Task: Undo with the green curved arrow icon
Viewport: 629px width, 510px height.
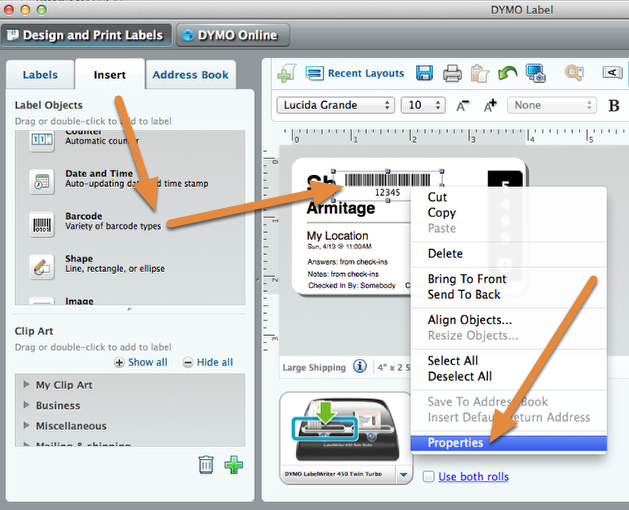Action: tap(507, 73)
